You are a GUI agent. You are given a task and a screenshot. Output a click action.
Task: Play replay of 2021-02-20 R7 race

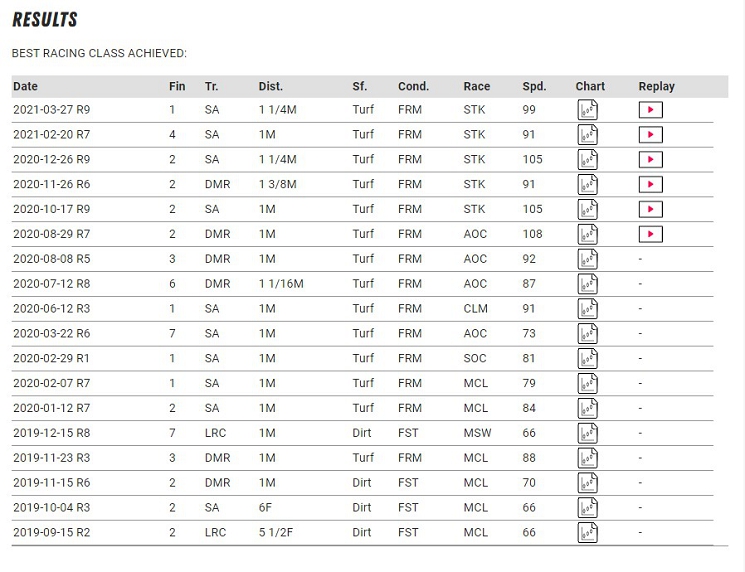point(650,135)
